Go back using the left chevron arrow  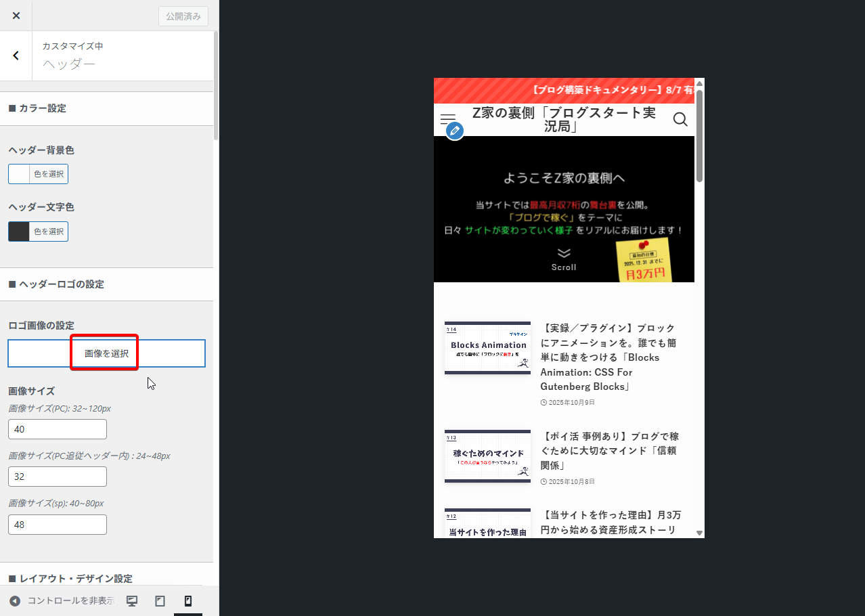[16, 56]
